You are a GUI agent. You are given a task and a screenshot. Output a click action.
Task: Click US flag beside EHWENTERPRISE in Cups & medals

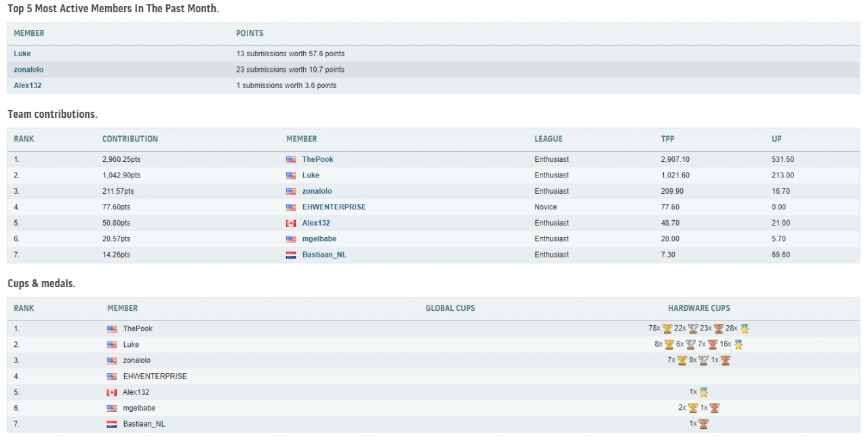coord(112,377)
